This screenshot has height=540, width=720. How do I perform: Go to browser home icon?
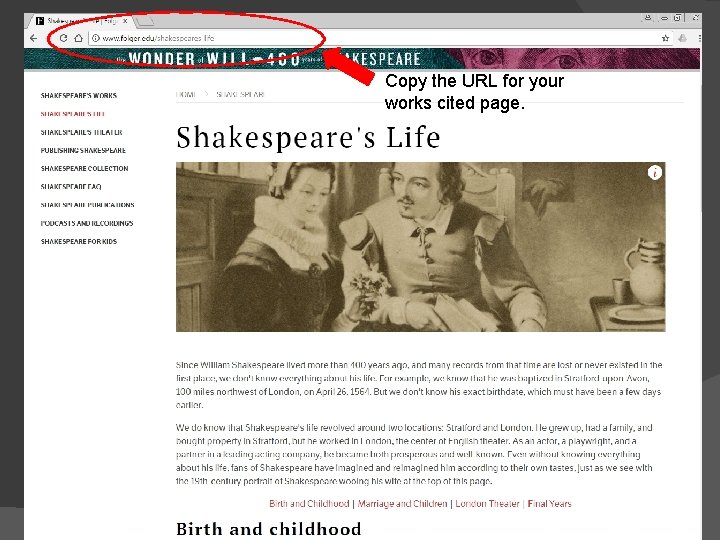point(79,38)
